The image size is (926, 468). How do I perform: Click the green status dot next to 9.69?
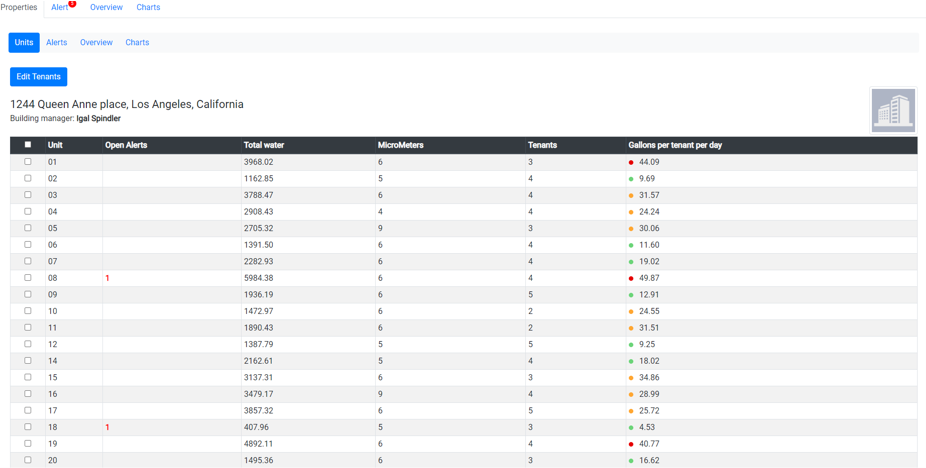coord(631,179)
